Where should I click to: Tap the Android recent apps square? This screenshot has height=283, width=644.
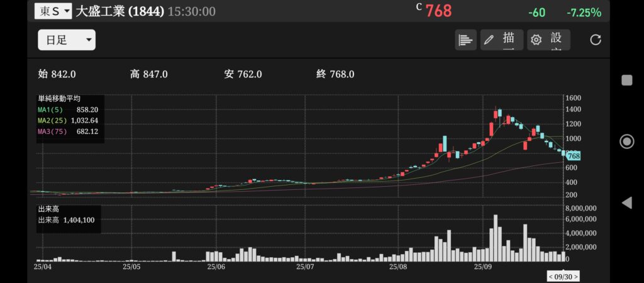point(626,80)
